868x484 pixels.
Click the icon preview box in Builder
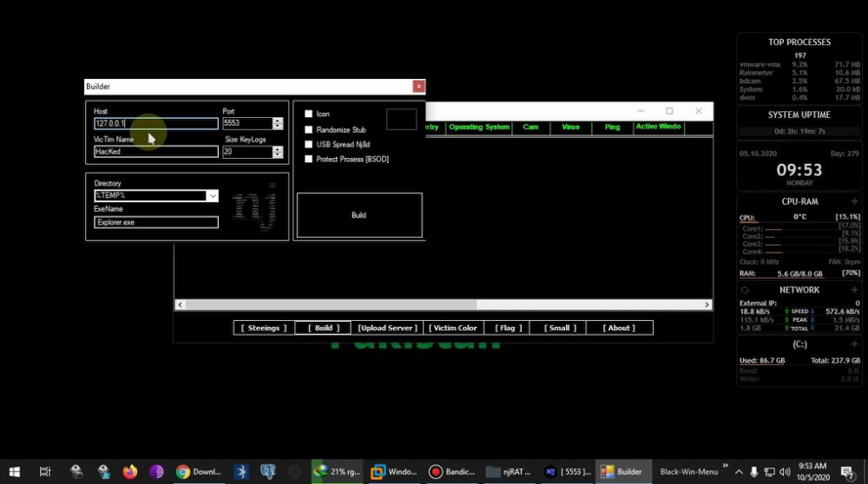pyautogui.click(x=401, y=119)
